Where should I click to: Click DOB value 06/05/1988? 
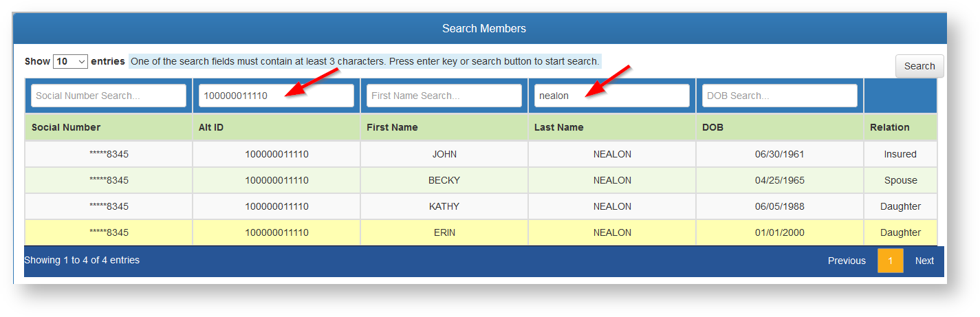[x=779, y=206]
